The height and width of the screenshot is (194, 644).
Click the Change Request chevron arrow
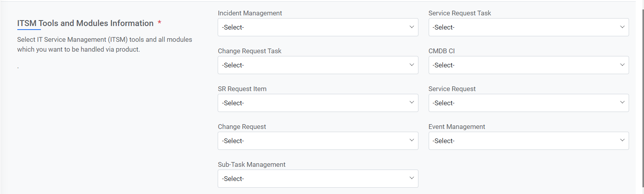pyautogui.click(x=412, y=141)
